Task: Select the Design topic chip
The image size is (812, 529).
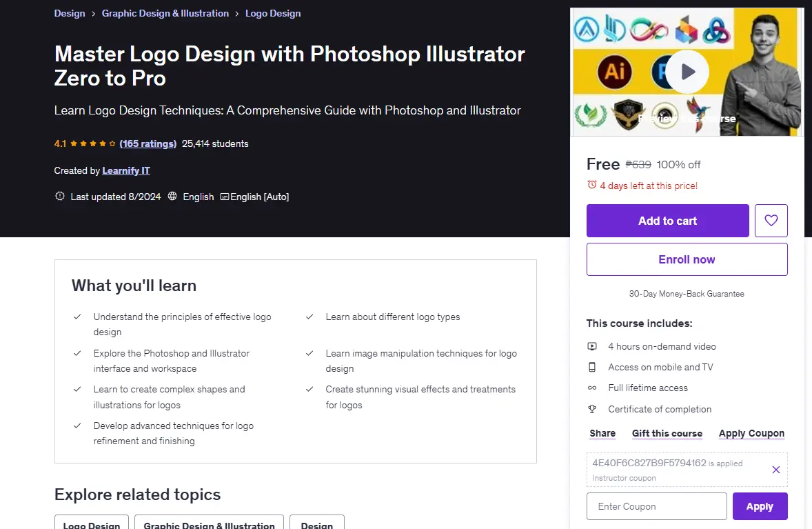Action: click(317, 522)
